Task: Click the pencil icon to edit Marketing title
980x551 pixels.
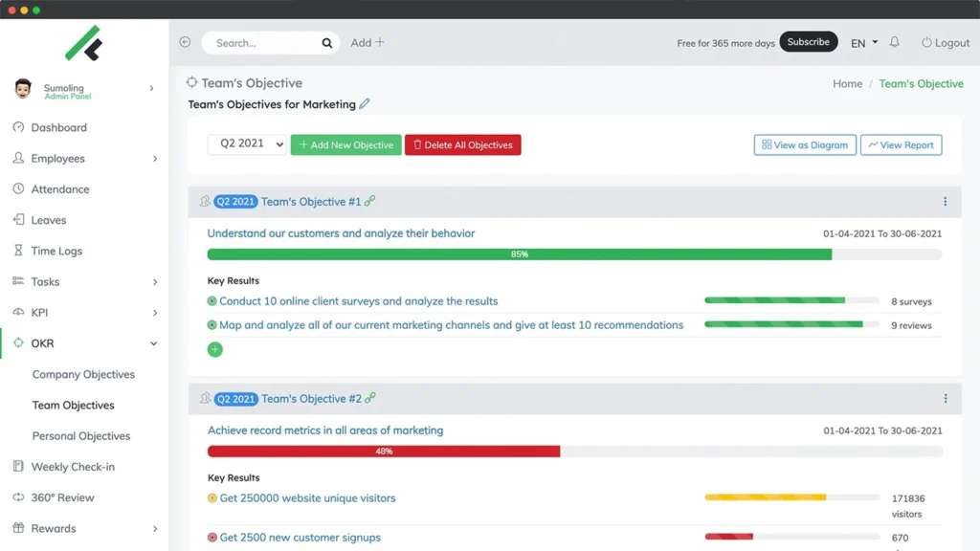Action: [x=365, y=104]
